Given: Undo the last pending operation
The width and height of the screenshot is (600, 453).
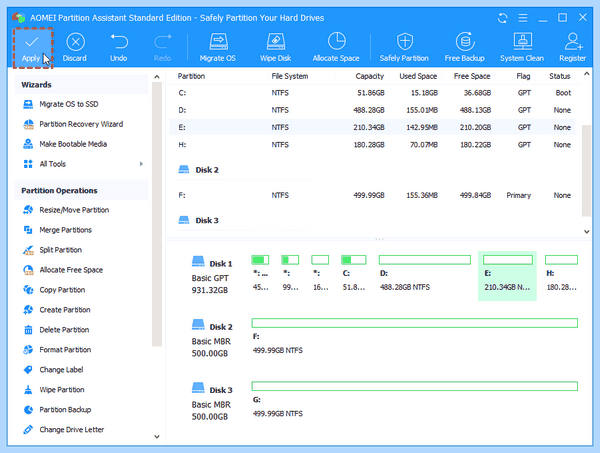Looking at the screenshot, I should click(119, 48).
